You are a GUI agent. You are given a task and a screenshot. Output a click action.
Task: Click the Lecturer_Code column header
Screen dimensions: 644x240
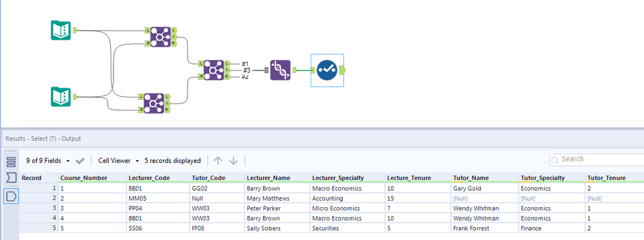(158, 178)
